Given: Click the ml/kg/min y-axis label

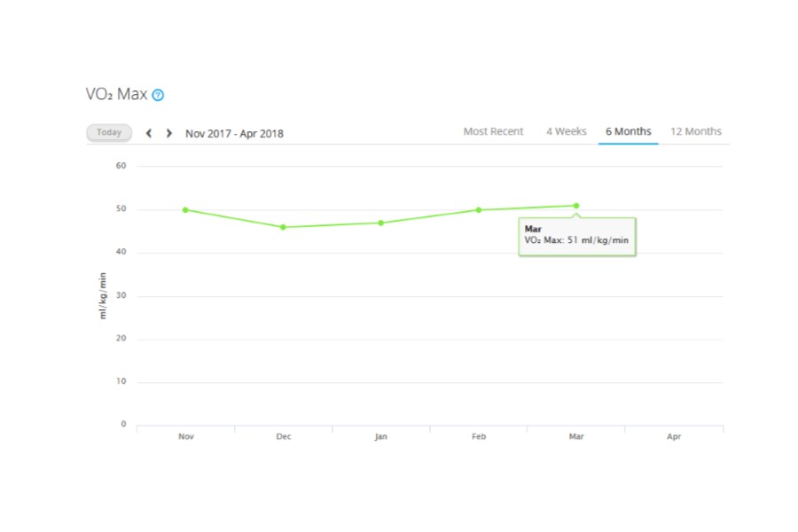Looking at the screenshot, I should coord(103,295).
